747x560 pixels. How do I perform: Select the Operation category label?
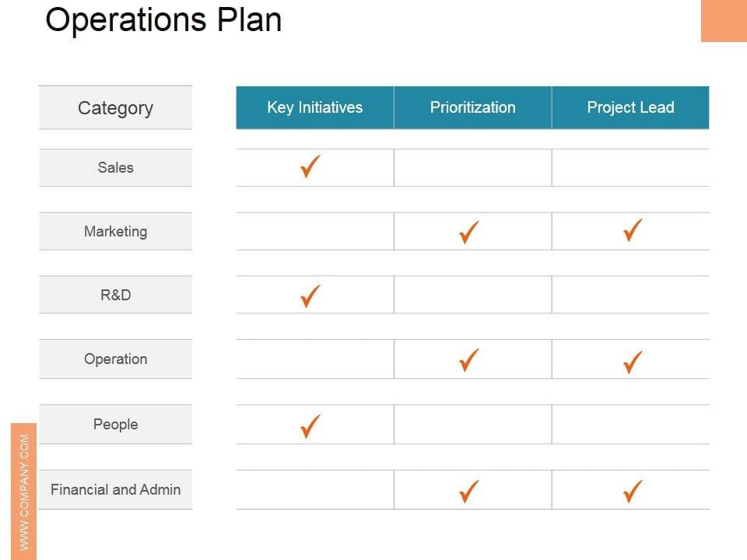[115, 359]
